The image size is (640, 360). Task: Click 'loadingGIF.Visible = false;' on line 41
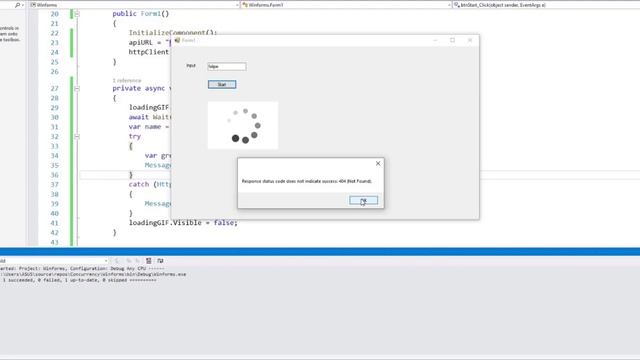[x=183, y=222]
